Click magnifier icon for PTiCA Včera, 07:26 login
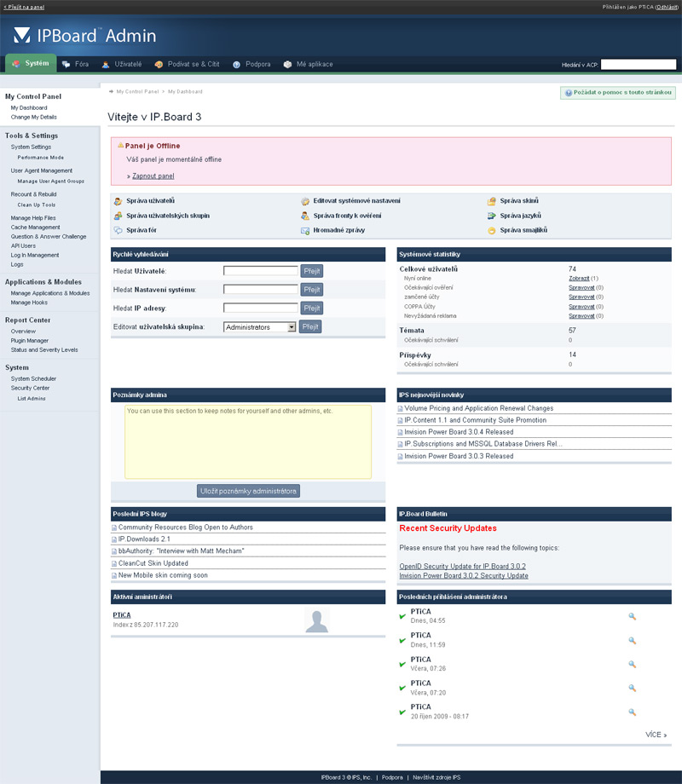 click(633, 665)
